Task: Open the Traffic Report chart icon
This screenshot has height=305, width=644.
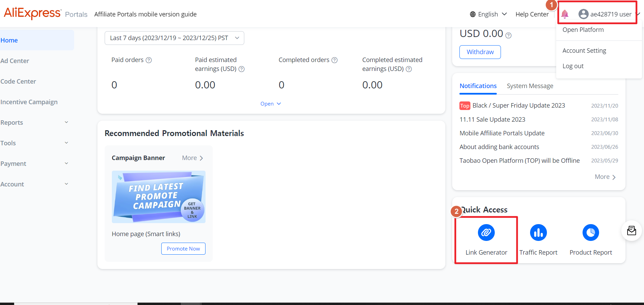Action: 538,233
